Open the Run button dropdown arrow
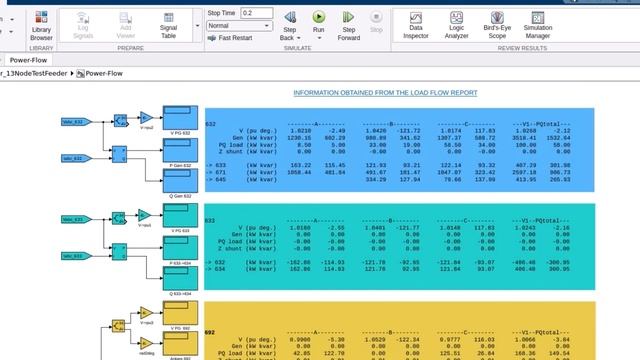The height and width of the screenshot is (360, 640). tap(319, 38)
